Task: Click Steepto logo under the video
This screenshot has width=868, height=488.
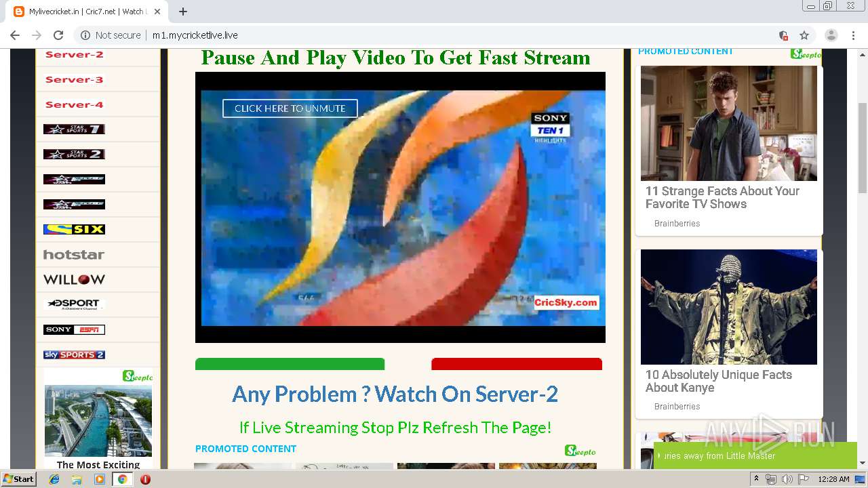Action: 580,451
